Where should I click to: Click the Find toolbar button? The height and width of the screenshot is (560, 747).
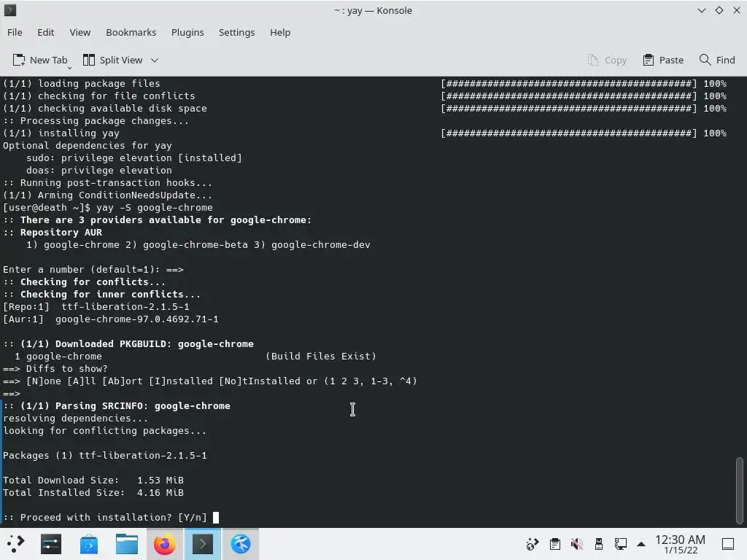coord(717,60)
